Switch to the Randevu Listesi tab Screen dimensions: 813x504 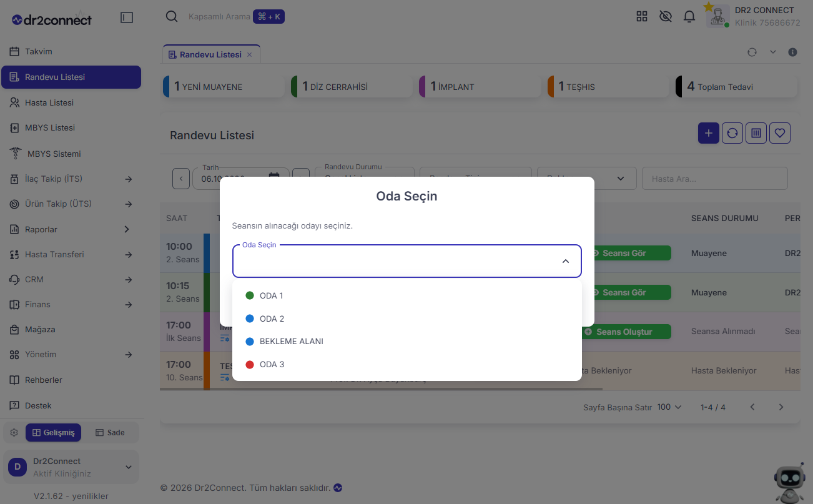coord(211,55)
